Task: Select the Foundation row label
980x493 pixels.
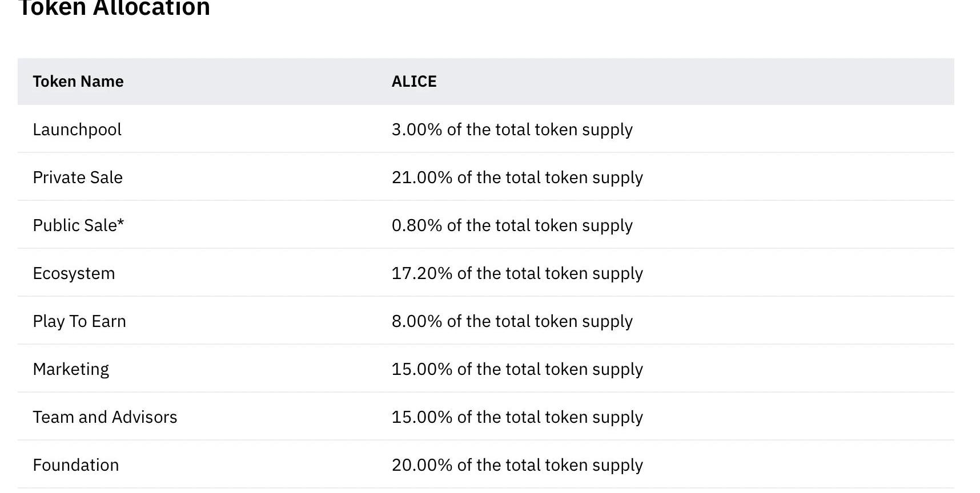Action: pyautogui.click(x=76, y=465)
